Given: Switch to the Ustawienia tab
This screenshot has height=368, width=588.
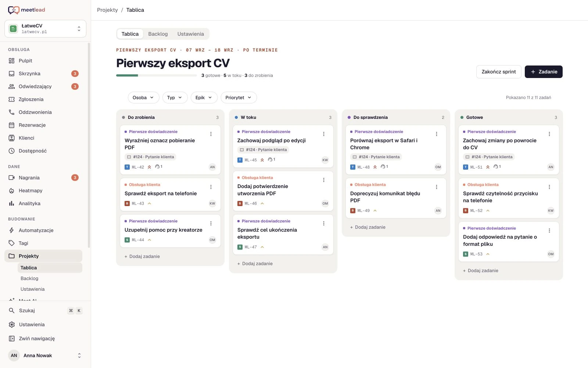Looking at the screenshot, I should point(191,34).
